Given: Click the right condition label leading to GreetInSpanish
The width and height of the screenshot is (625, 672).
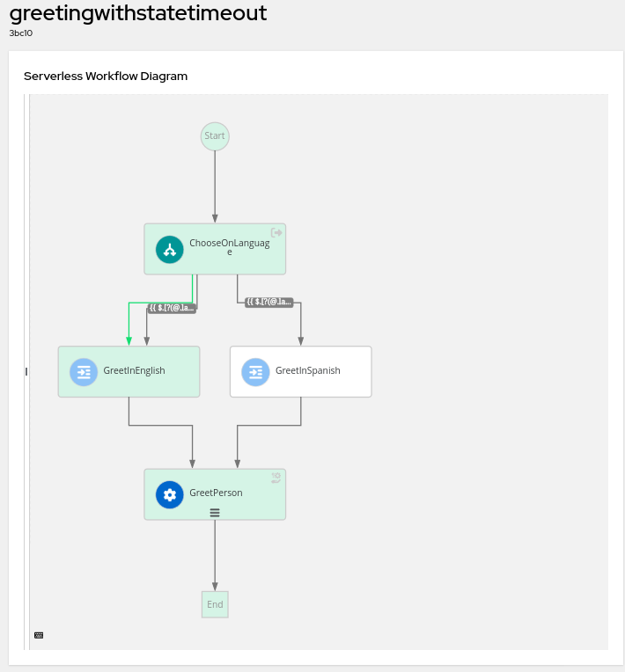Looking at the screenshot, I should click(x=268, y=302).
